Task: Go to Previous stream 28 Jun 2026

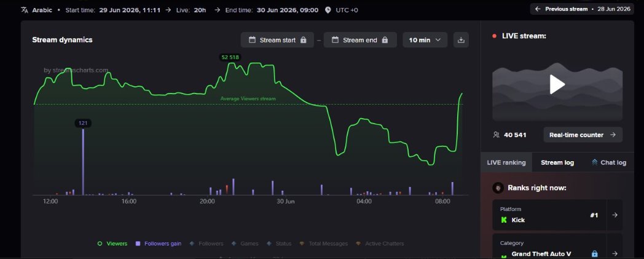Action: [582, 9]
